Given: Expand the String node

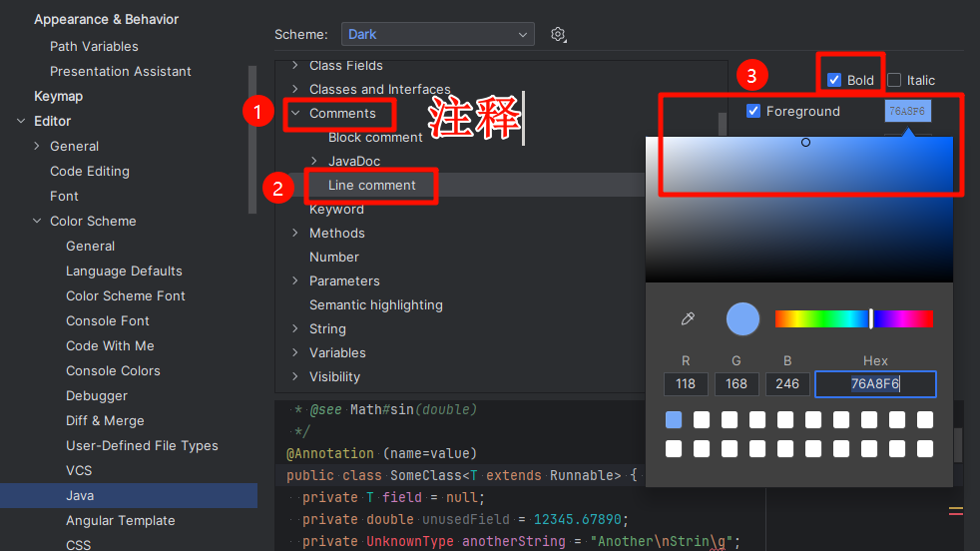Looking at the screenshot, I should (295, 328).
